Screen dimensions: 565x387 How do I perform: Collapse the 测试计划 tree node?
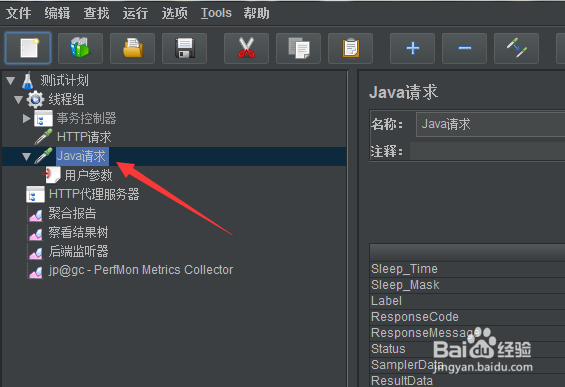pos(10,81)
